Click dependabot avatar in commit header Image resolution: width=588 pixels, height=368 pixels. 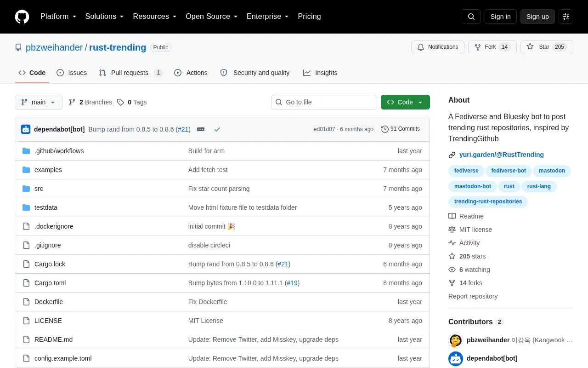point(26,129)
